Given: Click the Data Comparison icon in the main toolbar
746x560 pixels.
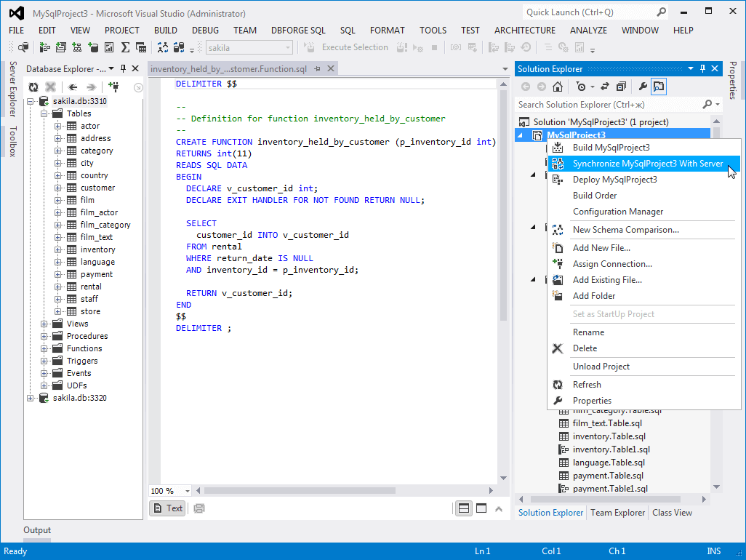Looking at the screenshot, I should point(179,47).
